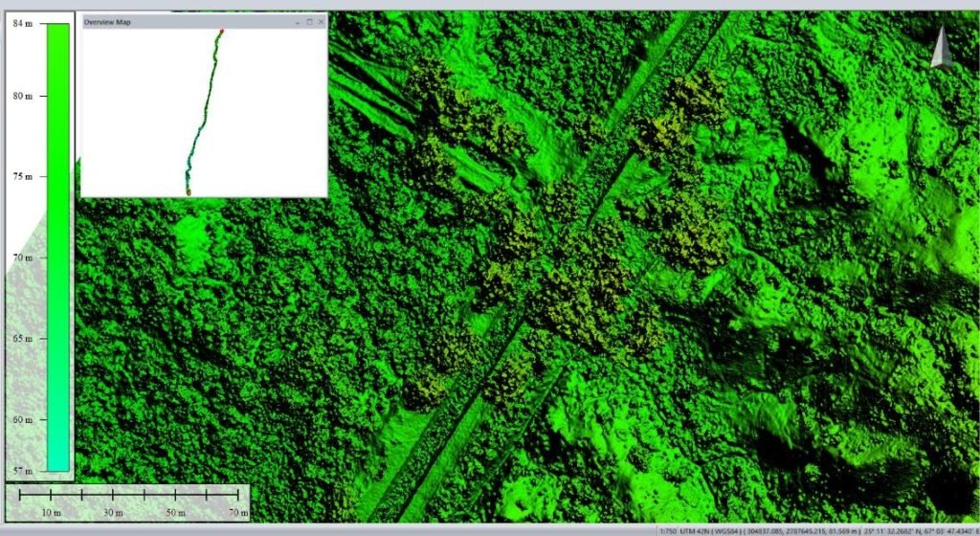980x536 pixels.
Task: Click the marker at track's bottom end
Action: coord(189,192)
